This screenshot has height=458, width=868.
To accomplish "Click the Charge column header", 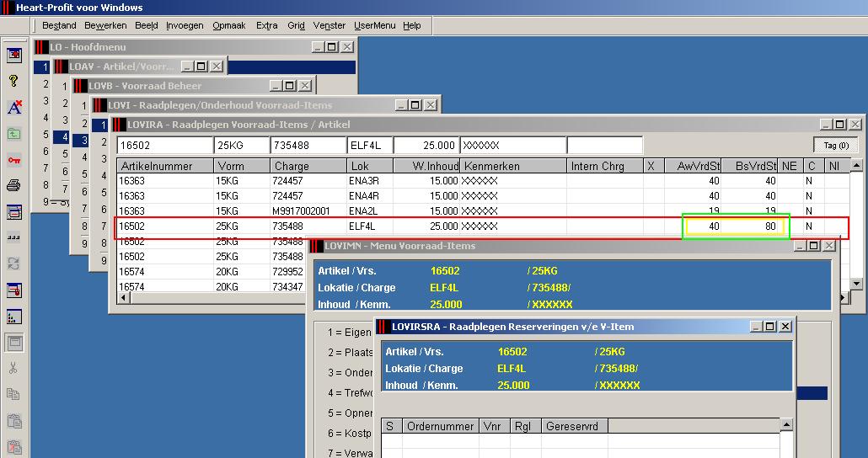I will (x=308, y=166).
